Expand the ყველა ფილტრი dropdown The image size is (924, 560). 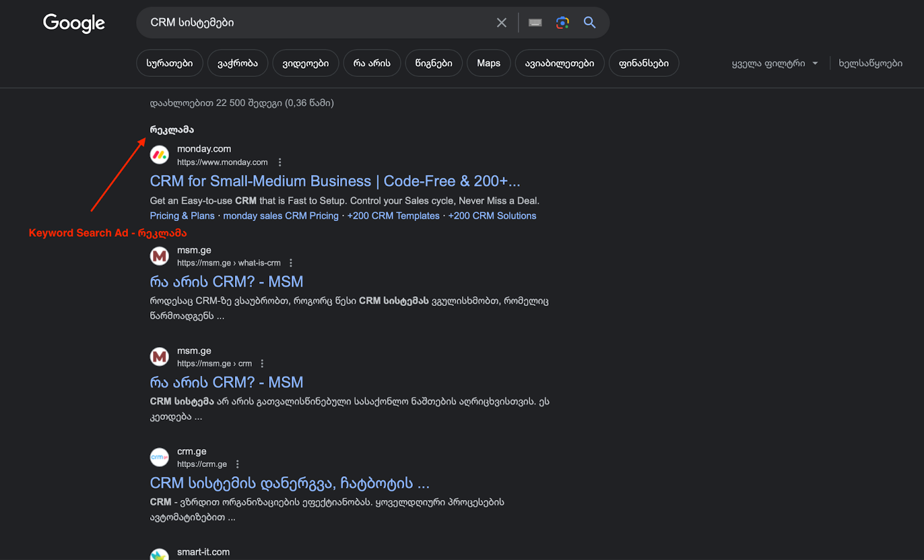click(x=775, y=64)
